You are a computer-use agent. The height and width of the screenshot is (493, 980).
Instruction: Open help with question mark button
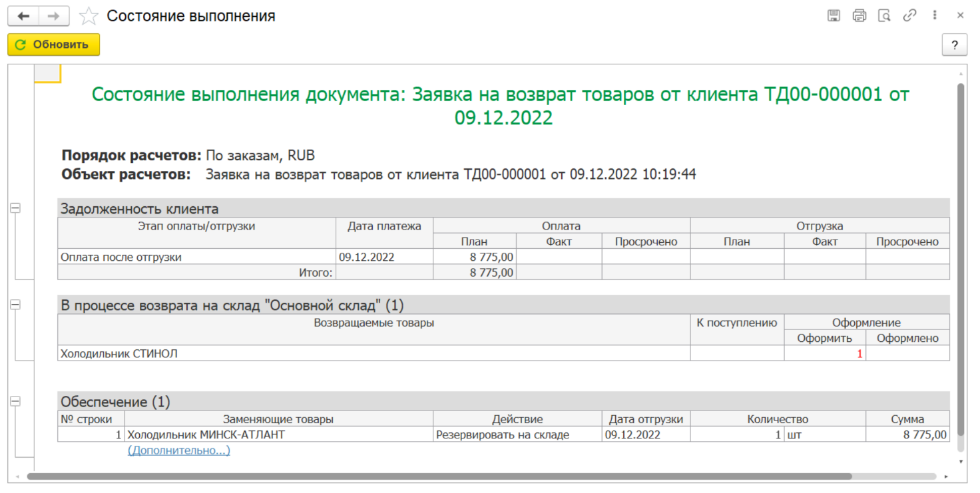coord(954,45)
